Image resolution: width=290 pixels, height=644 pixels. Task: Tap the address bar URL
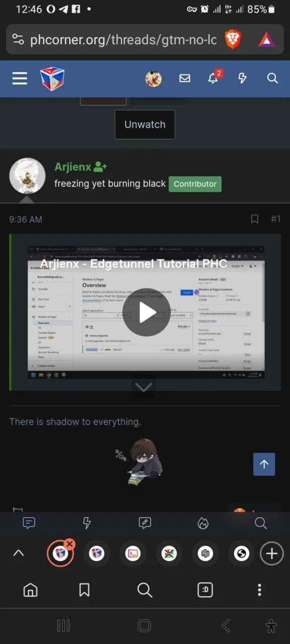tap(123, 39)
